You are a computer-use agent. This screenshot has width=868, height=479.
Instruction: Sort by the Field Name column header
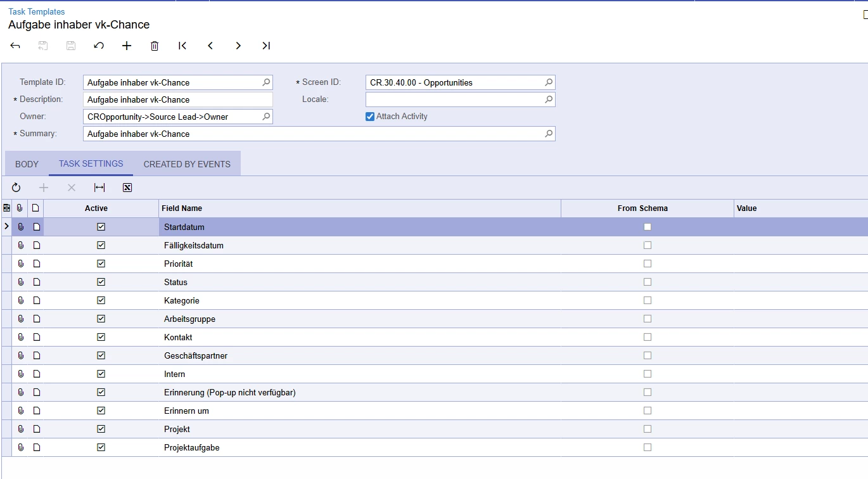(360, 208)
